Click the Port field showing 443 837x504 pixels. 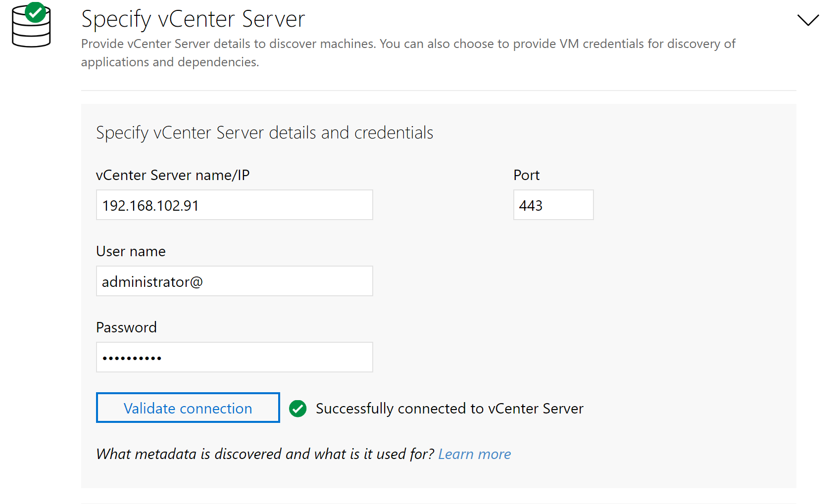(553, 205)
